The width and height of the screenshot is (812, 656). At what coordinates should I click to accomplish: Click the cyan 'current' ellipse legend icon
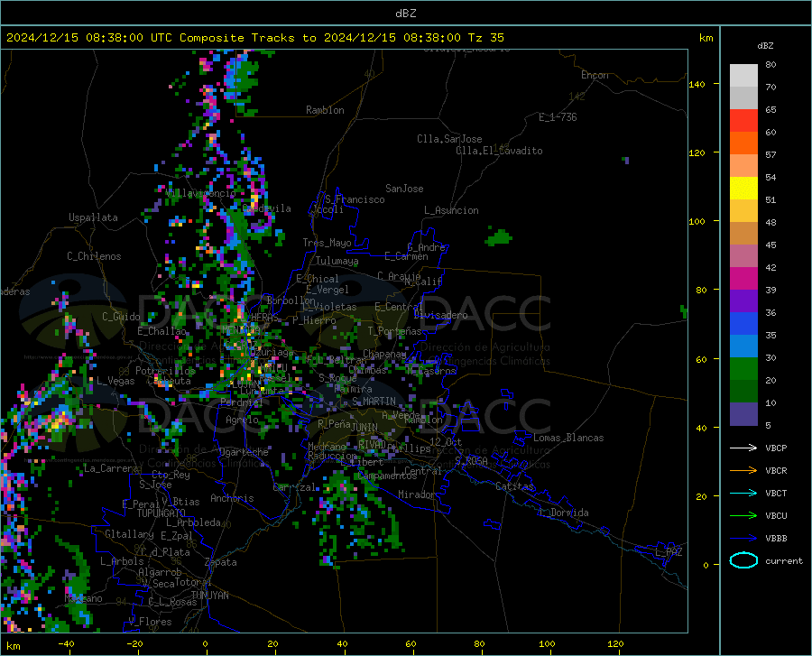tap(743, 560)
